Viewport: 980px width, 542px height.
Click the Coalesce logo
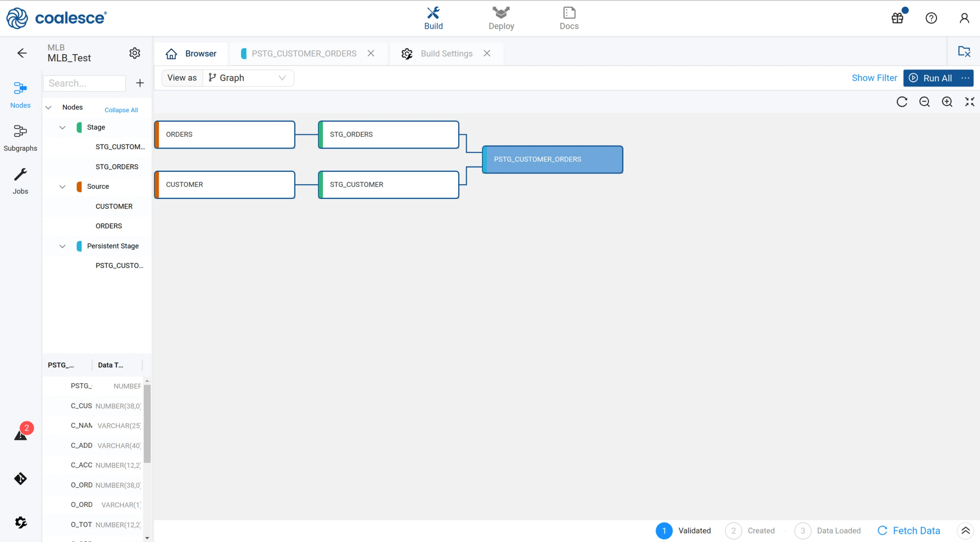(56, 18)
